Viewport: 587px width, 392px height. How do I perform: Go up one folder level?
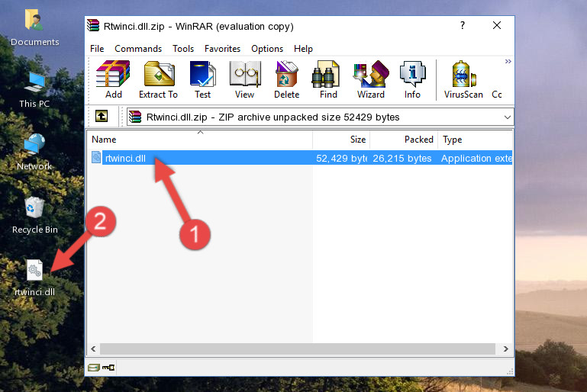click(102, 117)
